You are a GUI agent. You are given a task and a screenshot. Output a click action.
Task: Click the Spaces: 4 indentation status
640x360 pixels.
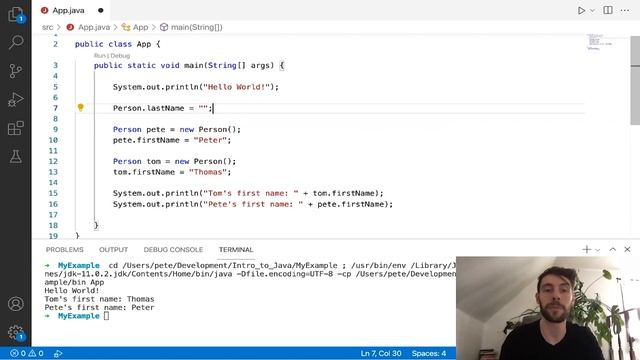[x=429, y=353]
